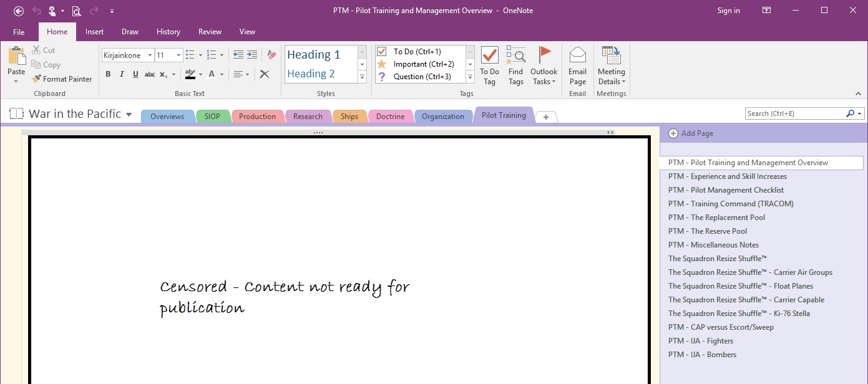This screenshot has height=384, width=868.
Task: Open the font name dropdown
Action: point(150,55)
